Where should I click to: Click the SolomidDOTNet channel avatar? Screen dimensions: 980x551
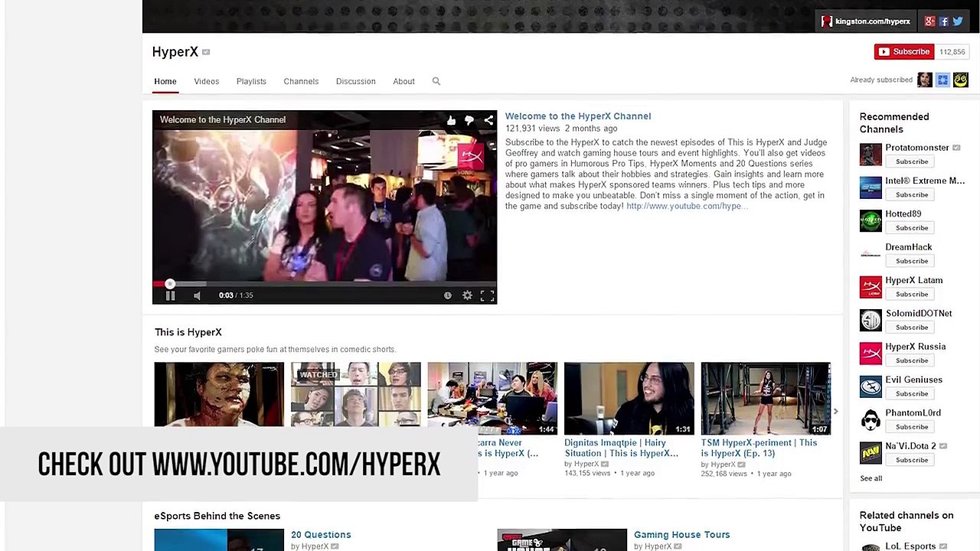pyautogui.click(x=871, y=320)
